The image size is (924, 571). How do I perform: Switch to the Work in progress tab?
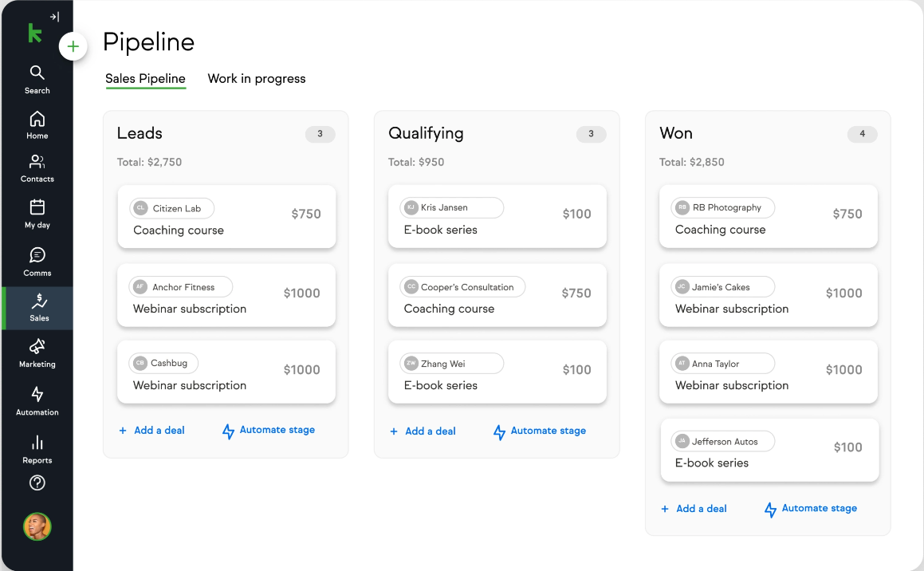point(257,78)
